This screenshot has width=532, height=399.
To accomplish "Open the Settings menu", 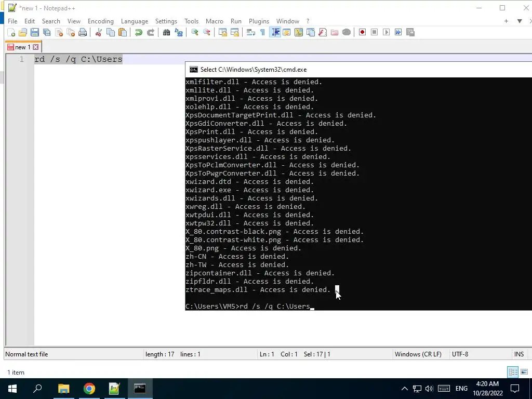I will tap(166, 21).
